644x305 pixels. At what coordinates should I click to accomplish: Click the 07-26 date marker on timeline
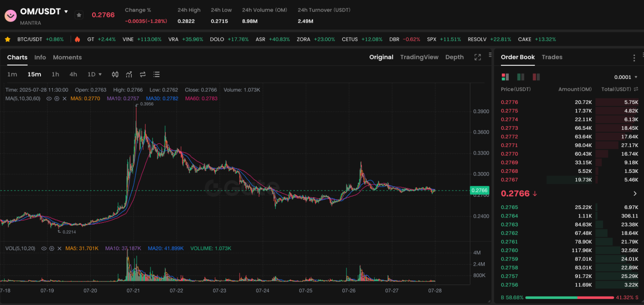click(x=349, y=291)
